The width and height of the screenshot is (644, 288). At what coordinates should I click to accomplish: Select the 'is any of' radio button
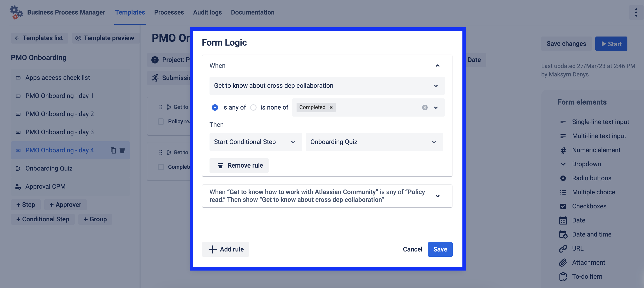(215, 107)
